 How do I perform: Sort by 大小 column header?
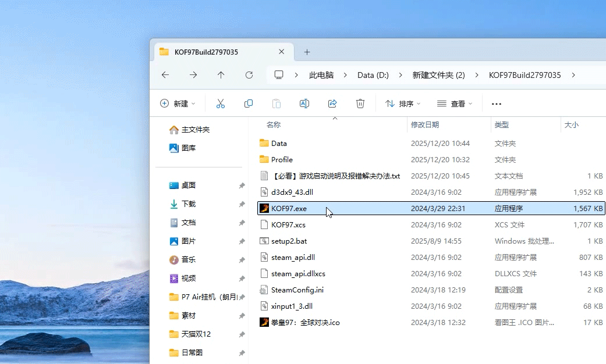(x=572, y=124)
